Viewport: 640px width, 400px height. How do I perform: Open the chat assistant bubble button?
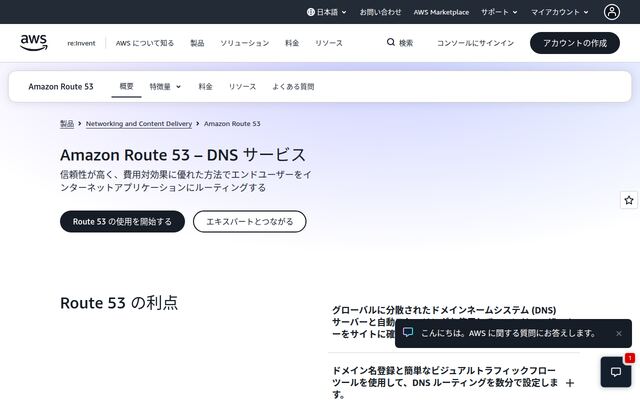pos(616,372)
